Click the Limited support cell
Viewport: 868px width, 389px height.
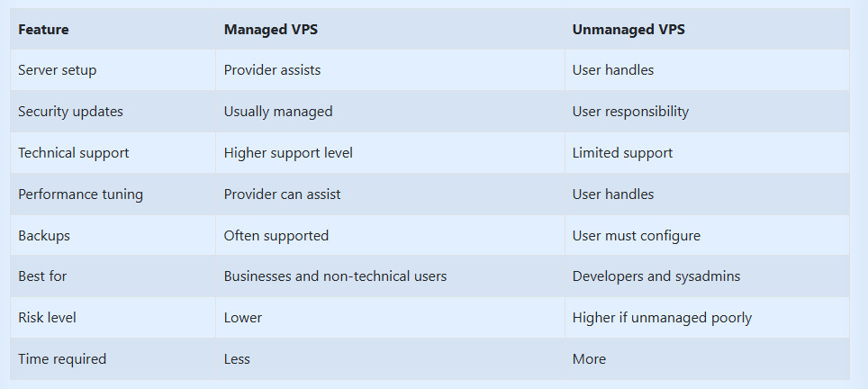(622, 153)
